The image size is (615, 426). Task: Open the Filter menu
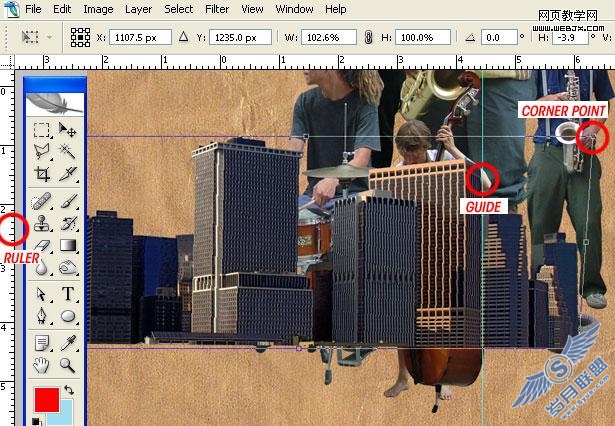pos(217,9)
